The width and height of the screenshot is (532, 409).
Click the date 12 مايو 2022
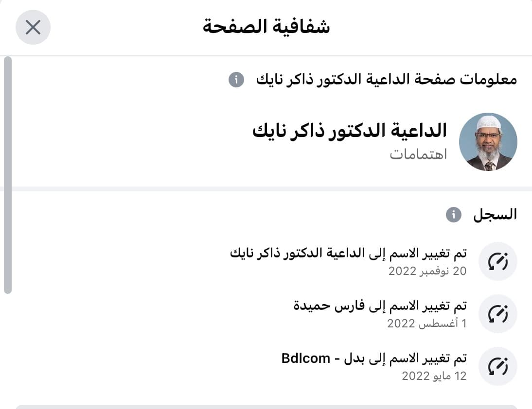click(434, 376)
